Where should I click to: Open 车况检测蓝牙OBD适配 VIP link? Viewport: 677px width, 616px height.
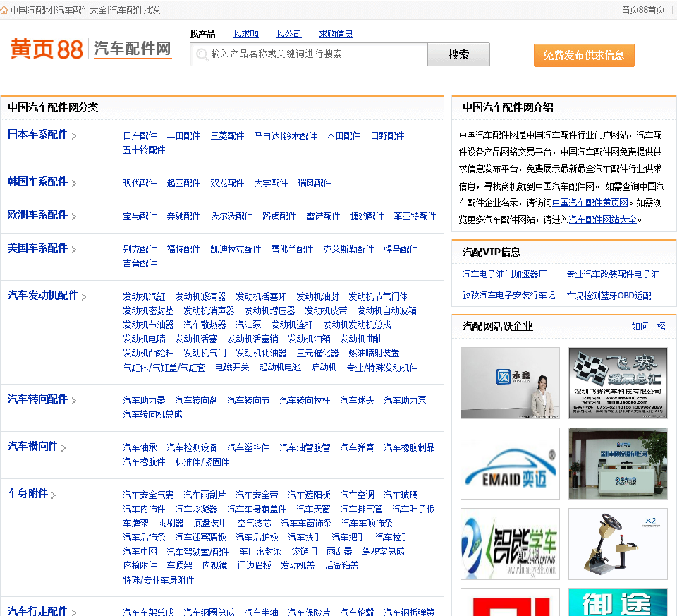(609, 296)
